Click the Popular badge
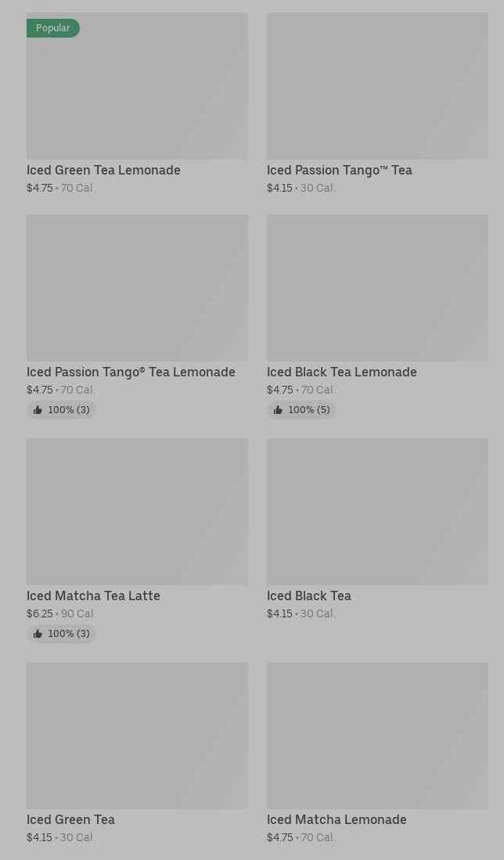Image resolution: width=504 pixels, height=860 pixels. (x=53, y=28)
